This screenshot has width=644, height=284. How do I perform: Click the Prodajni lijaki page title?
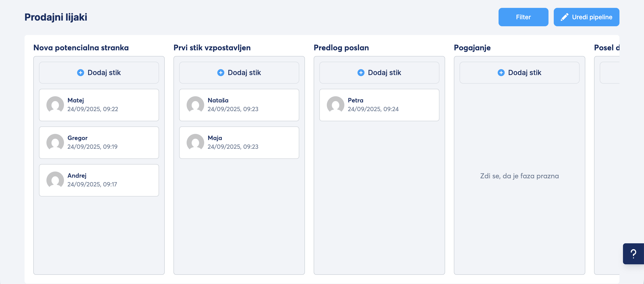[56, 17]
